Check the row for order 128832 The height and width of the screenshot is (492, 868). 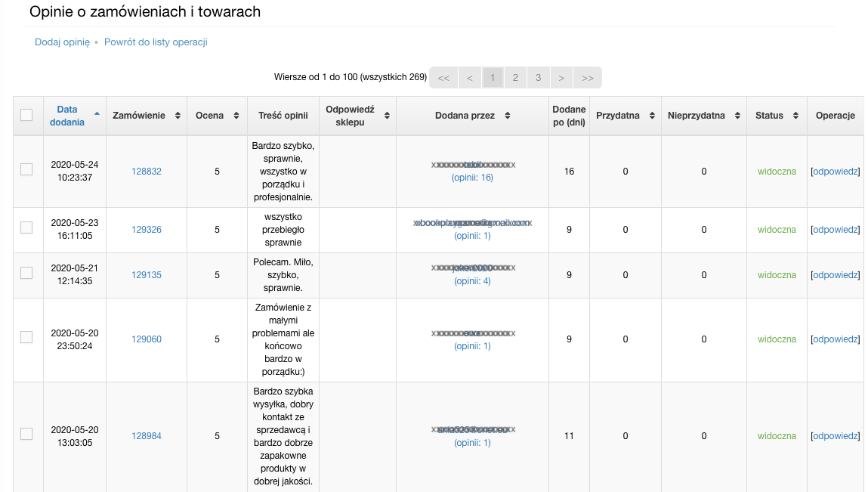click(x=26, y=169)
